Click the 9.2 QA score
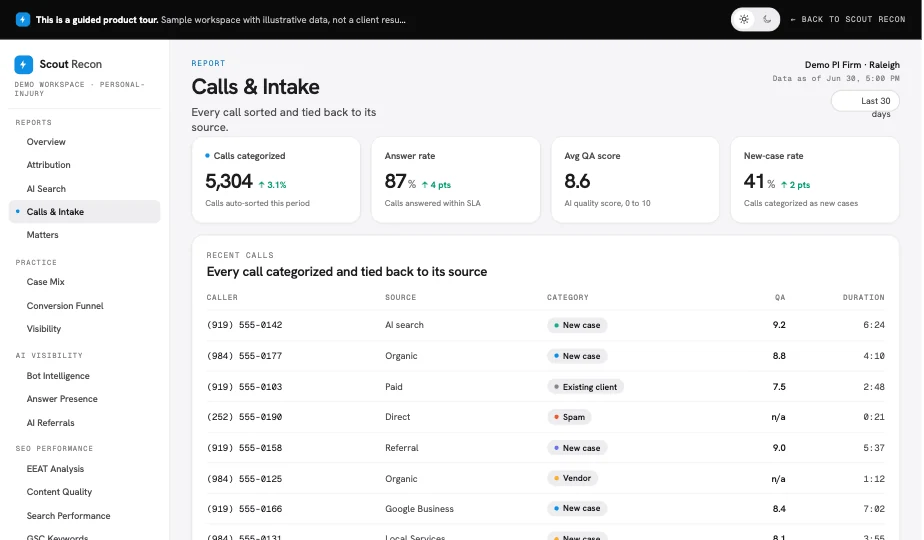This screenshot has height=540, width=924. [779, 325]
